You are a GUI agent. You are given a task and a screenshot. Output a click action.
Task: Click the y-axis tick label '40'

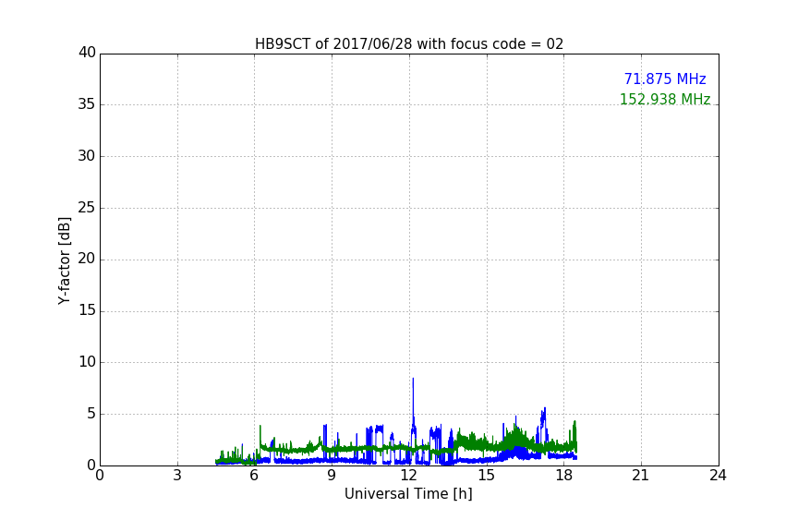pos(87,53)
